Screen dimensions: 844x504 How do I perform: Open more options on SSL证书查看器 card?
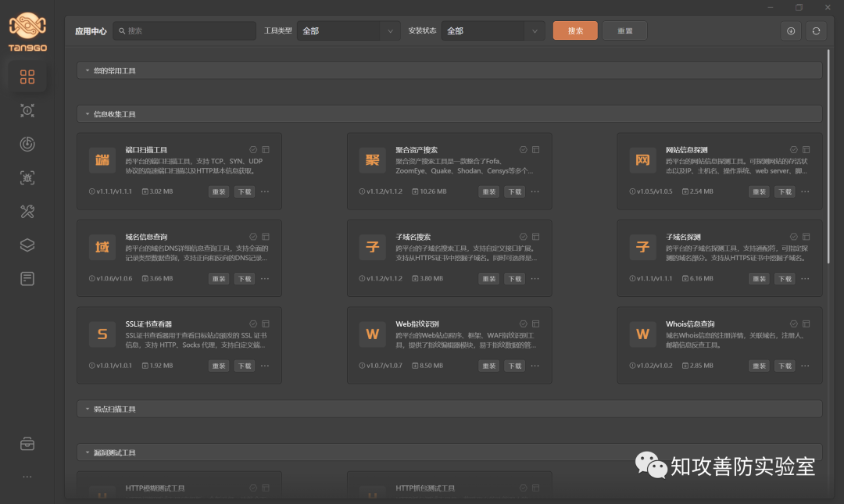point(265,366)
